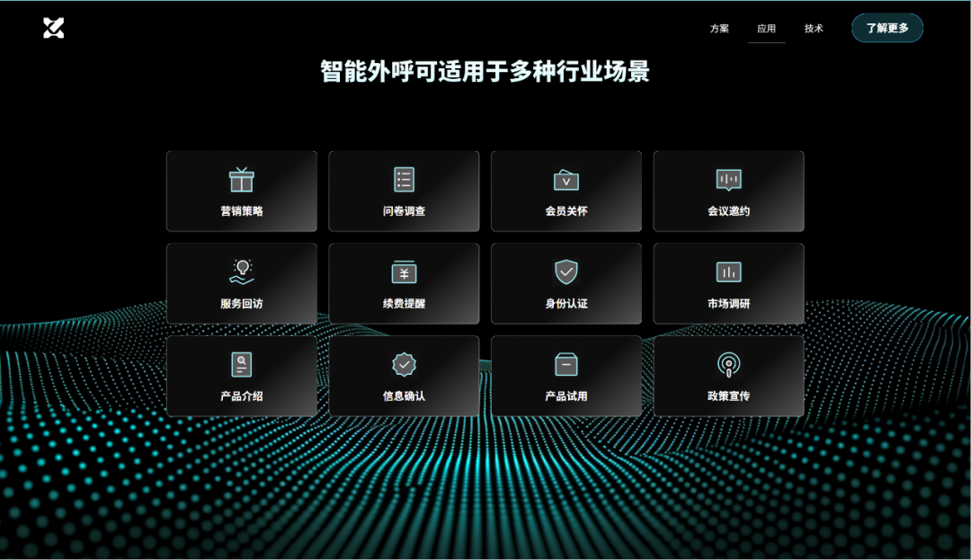Viewport: 971px width, 560px height.
Task: Click the gift icon on 营销策略 card
Action: (x=241, y=178)
